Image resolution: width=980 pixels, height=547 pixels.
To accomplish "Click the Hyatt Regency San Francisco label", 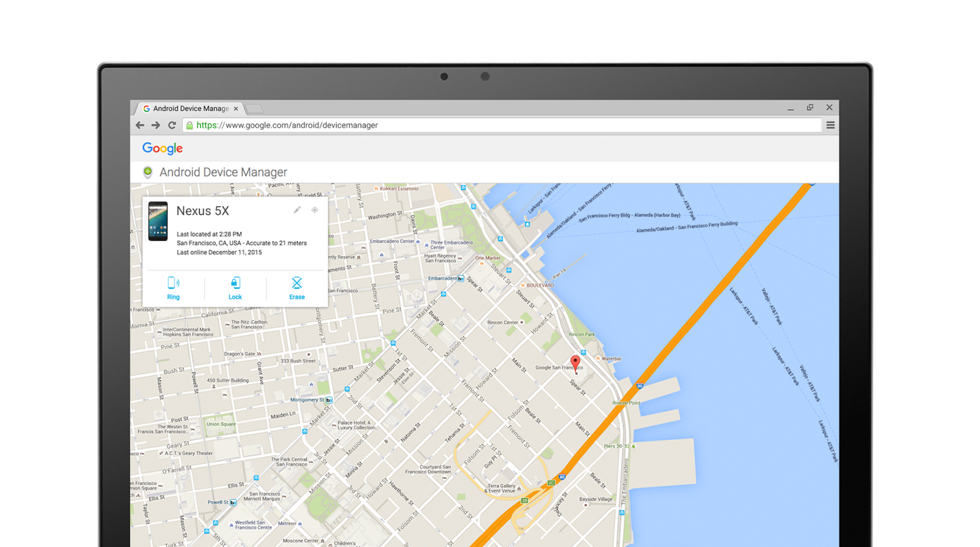I will 440,258.
